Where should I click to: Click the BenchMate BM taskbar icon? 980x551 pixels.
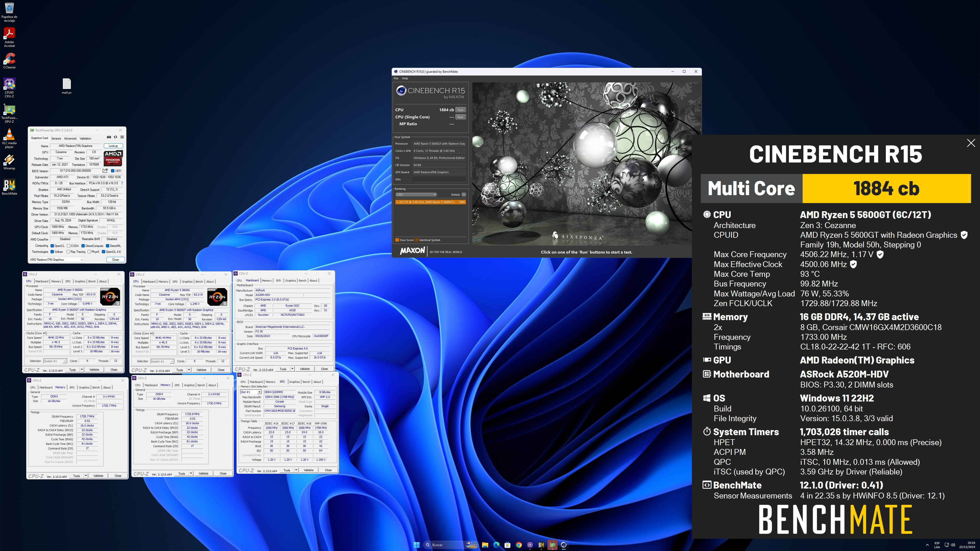click(541, 545)
